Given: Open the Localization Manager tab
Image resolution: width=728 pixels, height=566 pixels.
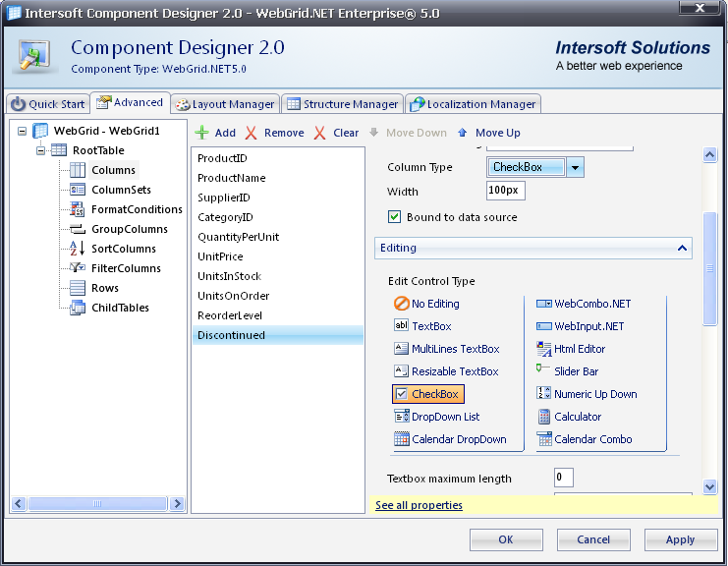Looking at the screenshot, I should click(x=473, y=103).
